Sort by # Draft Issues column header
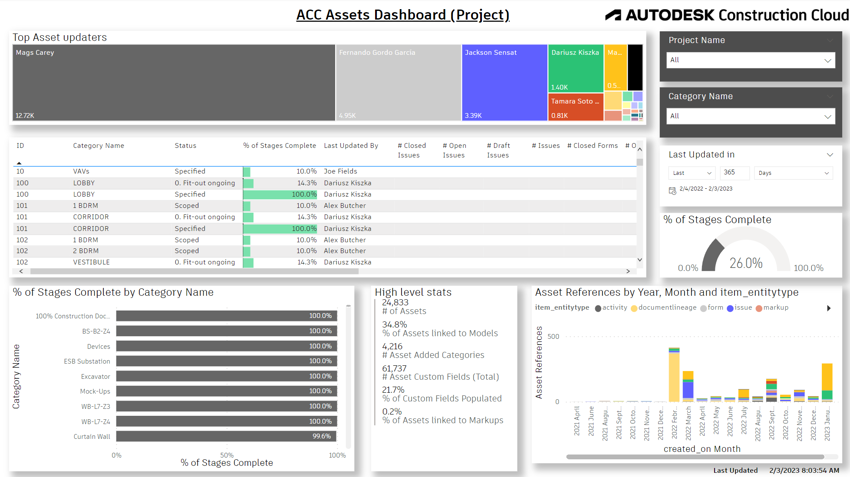 coord(498,150)
